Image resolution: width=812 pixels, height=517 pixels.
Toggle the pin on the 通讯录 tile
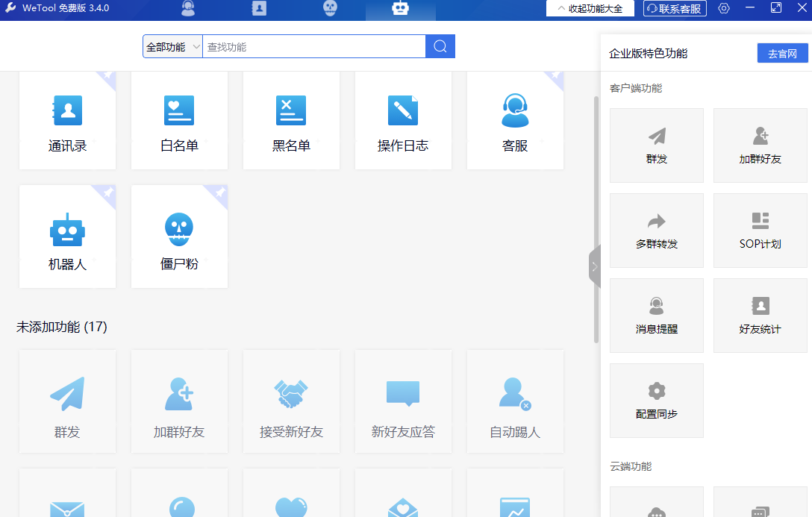[109, 77]
